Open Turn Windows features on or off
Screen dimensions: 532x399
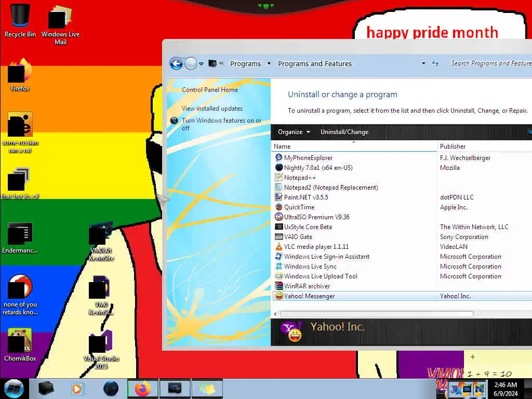pos(221,124)
